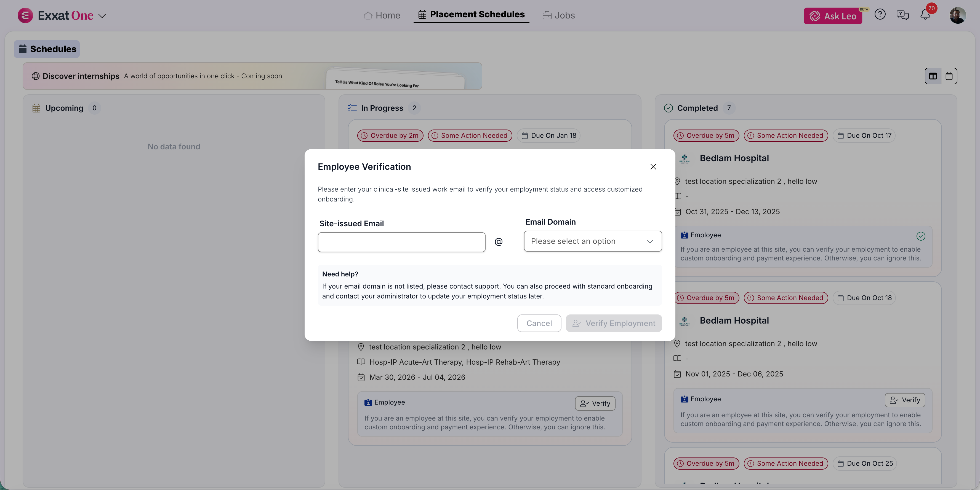Image resolution: width=980 pixels, height=490 pixels.
Task: Expand the Exxat One product chevron
Action: click(102, 16)
